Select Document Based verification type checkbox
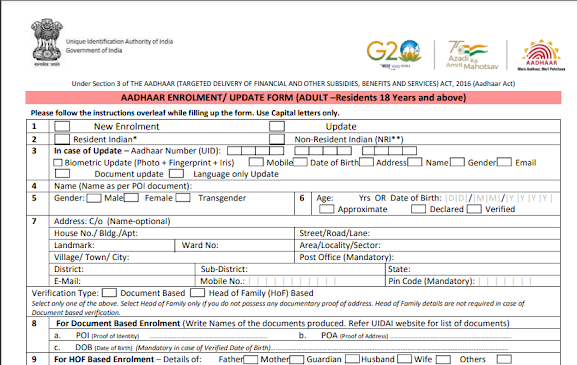 click(109, 293)
